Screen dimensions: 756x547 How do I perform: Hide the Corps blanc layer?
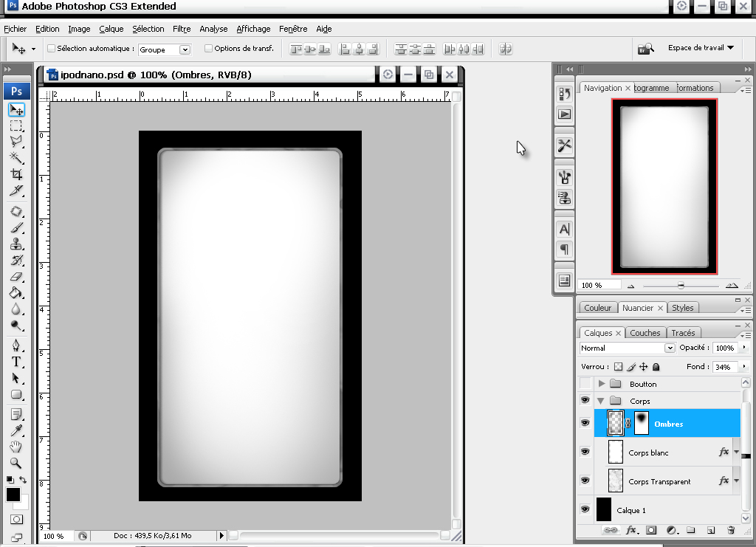click(585, 452)
